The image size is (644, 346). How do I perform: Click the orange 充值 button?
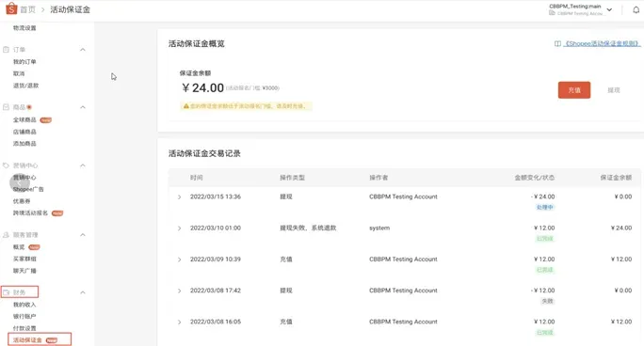[x=573, y=90]
